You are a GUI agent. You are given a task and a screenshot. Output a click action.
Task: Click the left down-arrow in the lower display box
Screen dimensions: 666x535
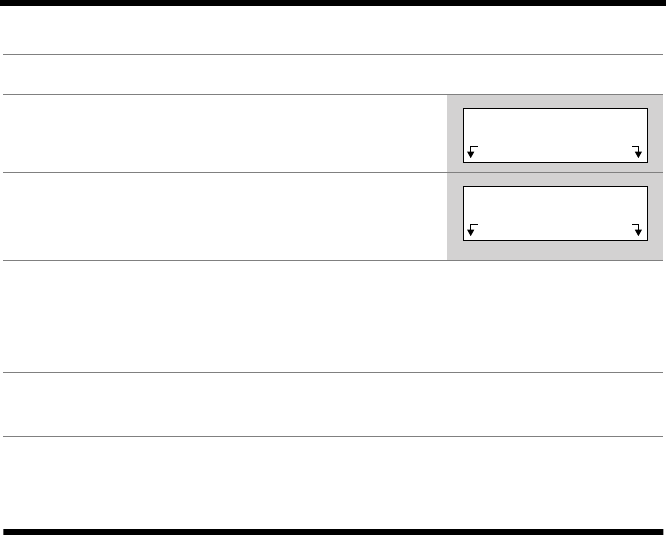(472, 231)
